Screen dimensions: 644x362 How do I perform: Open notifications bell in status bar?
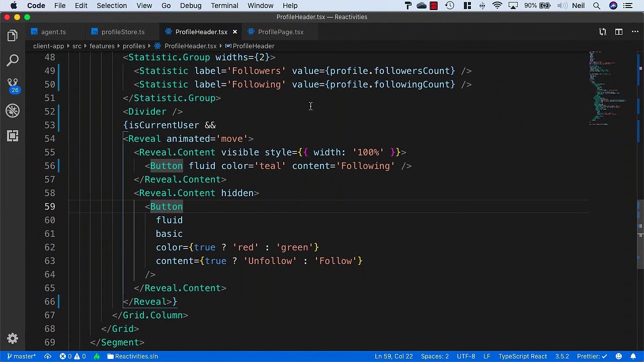633,356
